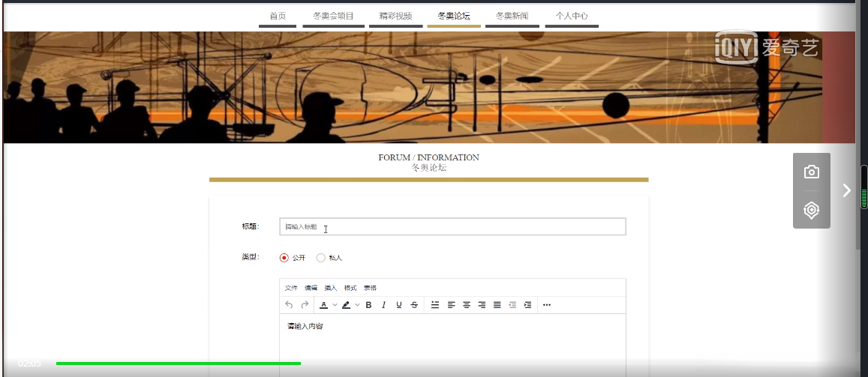Go to 冬奥新闻 navigation tab
Image resolution: width=868 pixels, height=377 pixels.
512,16
